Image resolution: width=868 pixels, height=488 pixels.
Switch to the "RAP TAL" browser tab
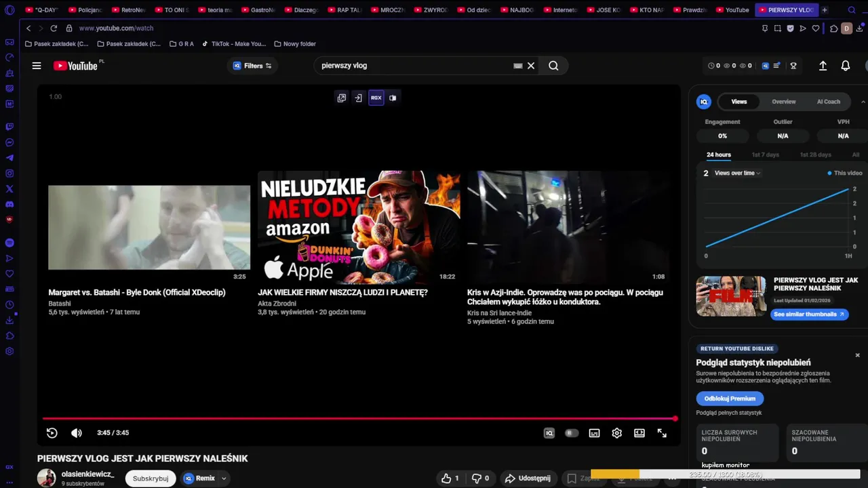[x=345, y=10]
